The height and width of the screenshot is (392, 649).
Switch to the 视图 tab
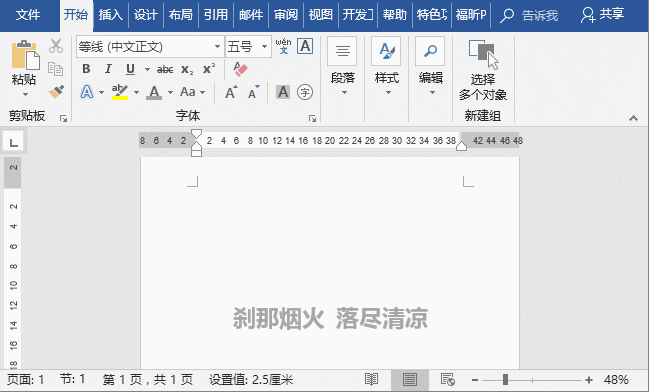pos(321,15)
